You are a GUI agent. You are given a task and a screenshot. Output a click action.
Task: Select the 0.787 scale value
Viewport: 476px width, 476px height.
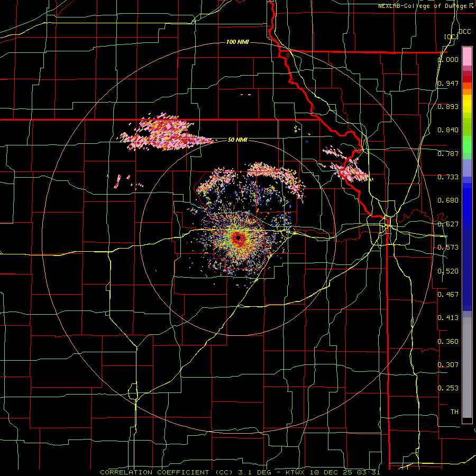pyautogui.click(x=448, y=153)
